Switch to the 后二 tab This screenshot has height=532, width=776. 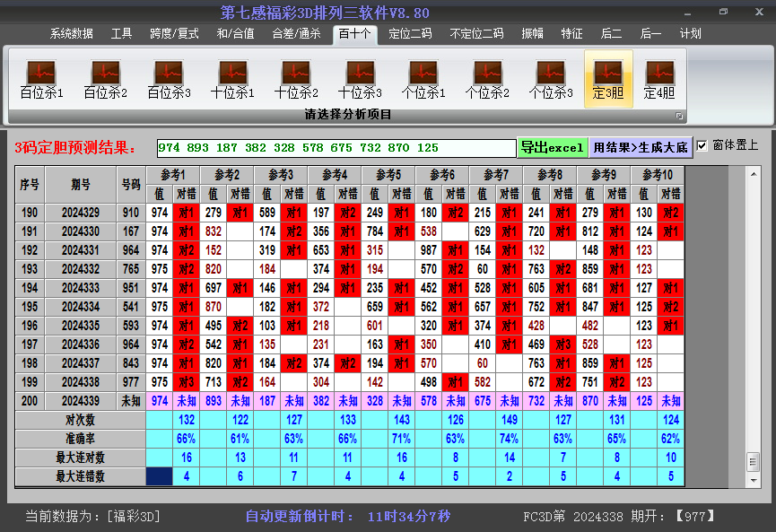tap(611, 34)
